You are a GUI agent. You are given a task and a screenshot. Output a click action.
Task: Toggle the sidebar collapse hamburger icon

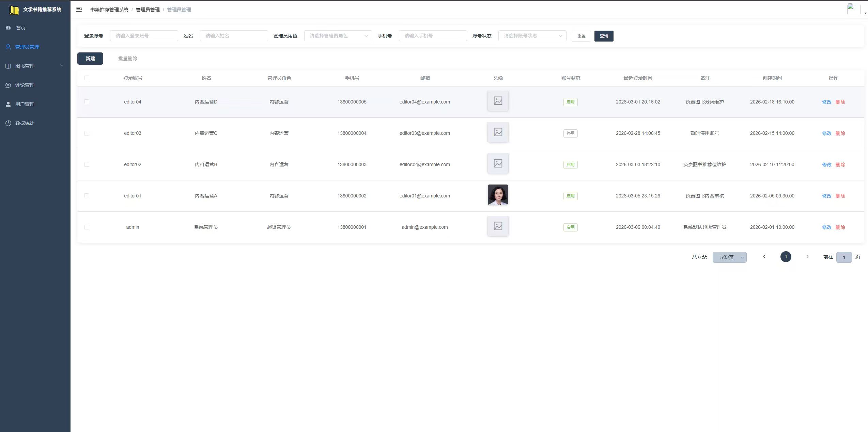coord(79,10)
